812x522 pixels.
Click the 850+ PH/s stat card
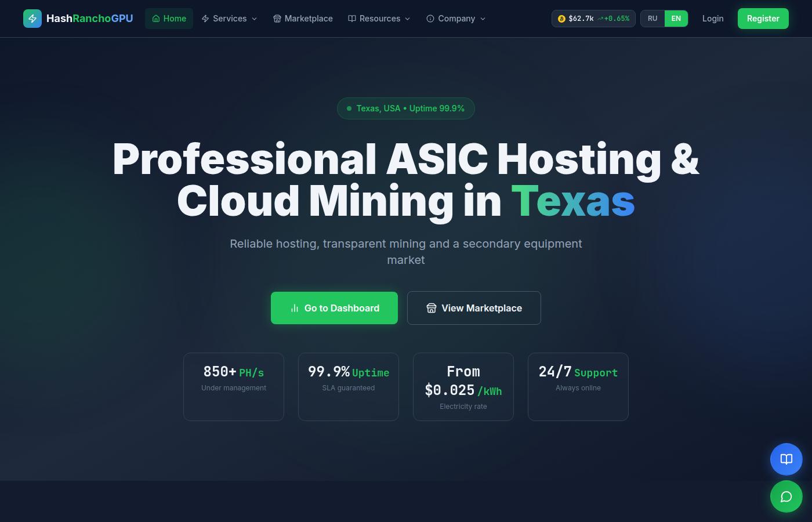[x=234, y=387]
